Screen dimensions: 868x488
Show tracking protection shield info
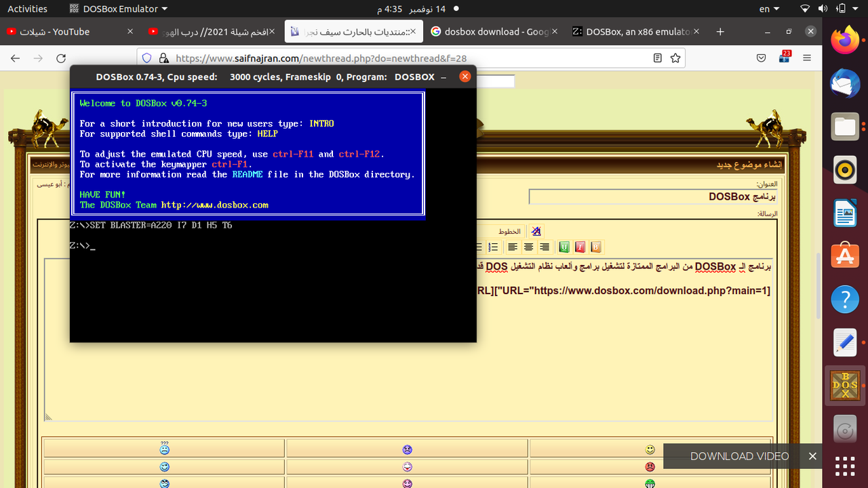147,58
